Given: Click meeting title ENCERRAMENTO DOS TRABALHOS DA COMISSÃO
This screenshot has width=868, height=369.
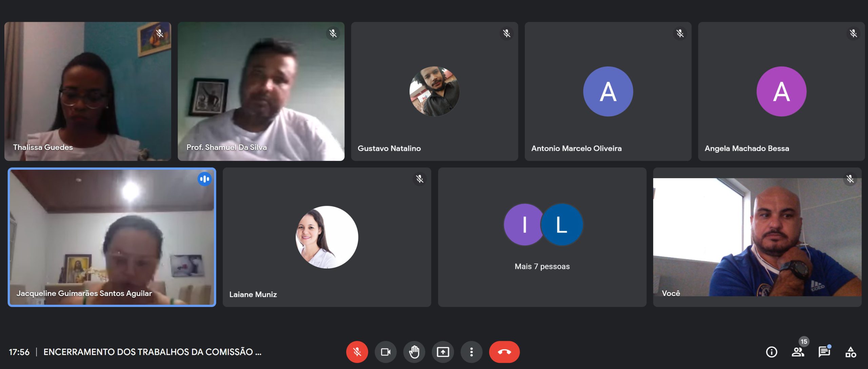Looking at the screenshot, I should (152, 352).
